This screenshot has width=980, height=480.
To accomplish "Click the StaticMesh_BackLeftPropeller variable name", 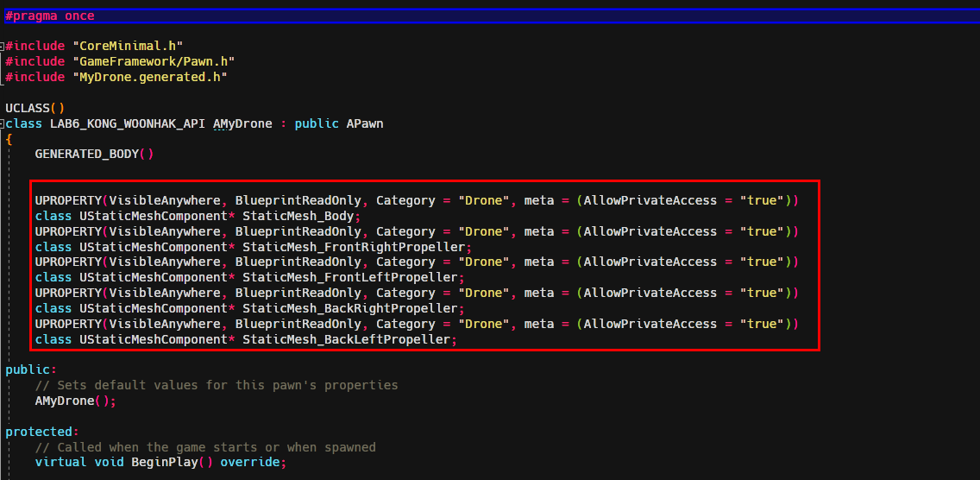I will click(346, 340).
